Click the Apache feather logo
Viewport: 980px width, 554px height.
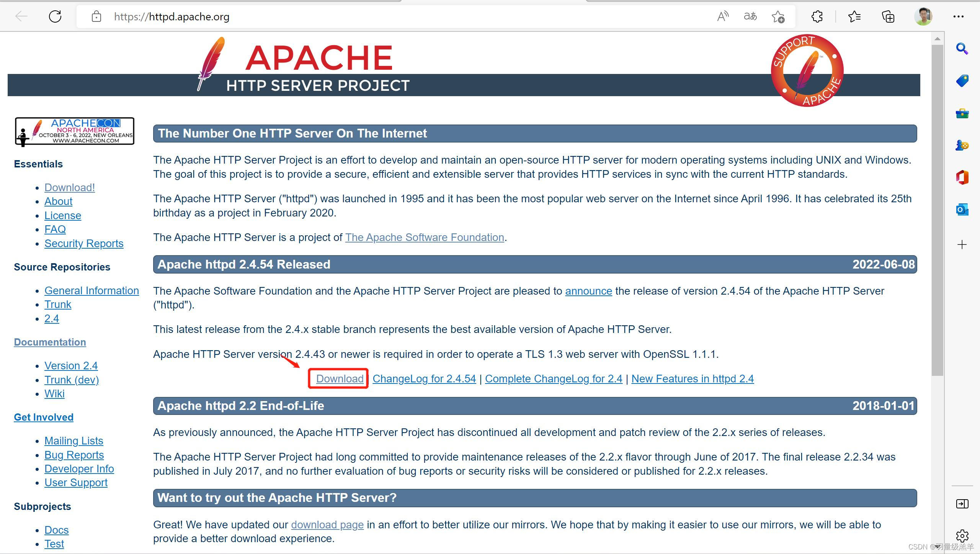click(x=211, y=63)
